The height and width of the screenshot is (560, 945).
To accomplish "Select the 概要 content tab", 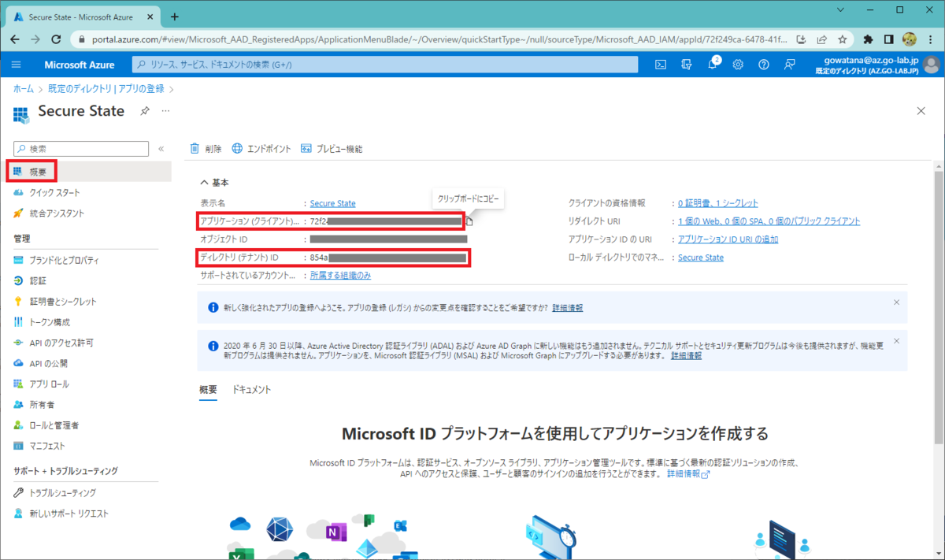I will point(208,389).
